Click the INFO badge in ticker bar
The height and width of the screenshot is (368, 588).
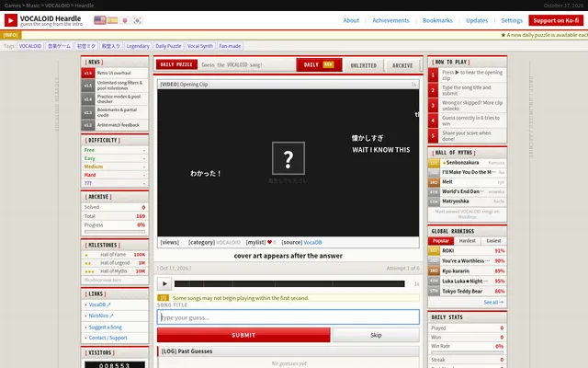point(11,35)
